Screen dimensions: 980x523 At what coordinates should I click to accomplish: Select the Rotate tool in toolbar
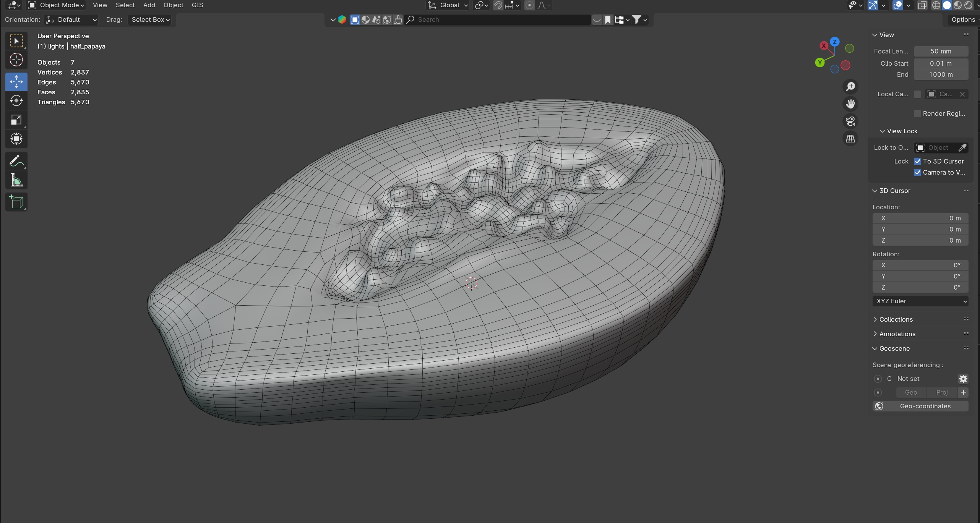(16, 101)
